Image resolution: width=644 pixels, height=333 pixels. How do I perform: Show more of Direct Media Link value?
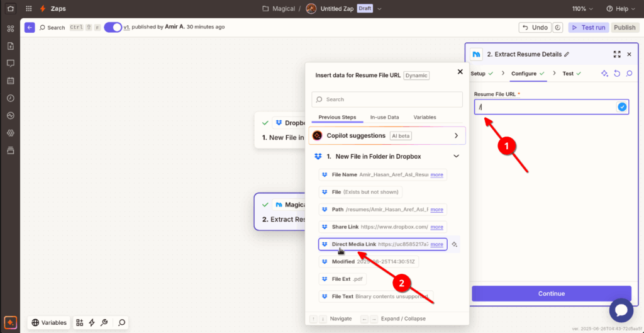point(436,244)
